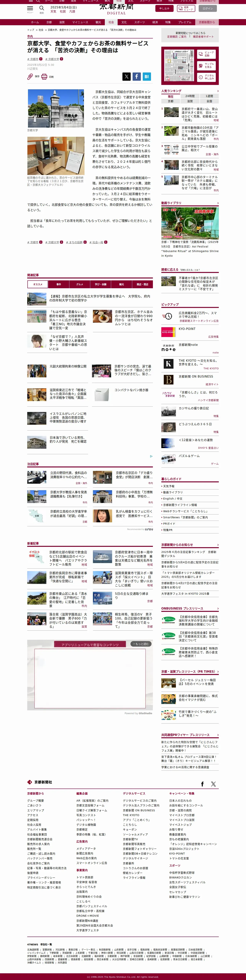The image size is (246, 980).
Task: Click the 保存 clip icon
Action: (x=30, y=77)
